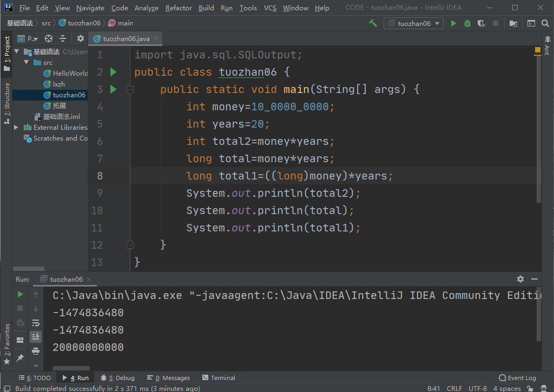Screen dimensions: 554x392
Task: Open the VCS menu
Action: (x=270, y=8)
